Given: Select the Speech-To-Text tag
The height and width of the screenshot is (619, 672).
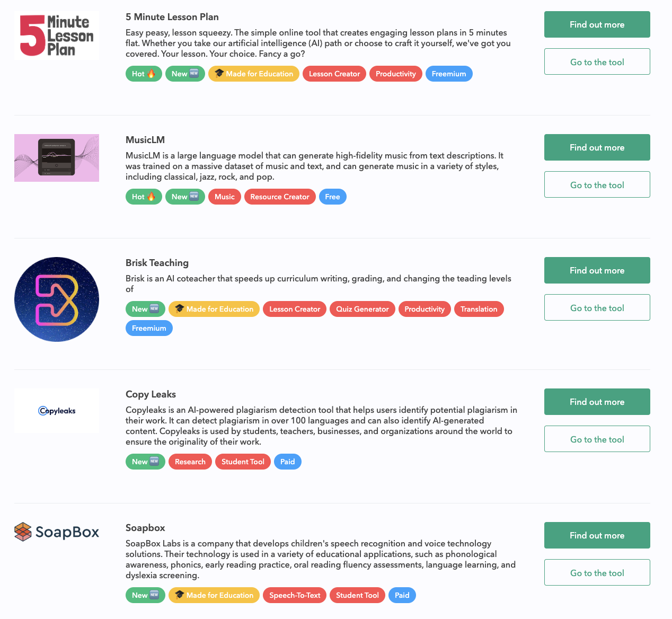Looking at the screenshot, I should point(295,595).
